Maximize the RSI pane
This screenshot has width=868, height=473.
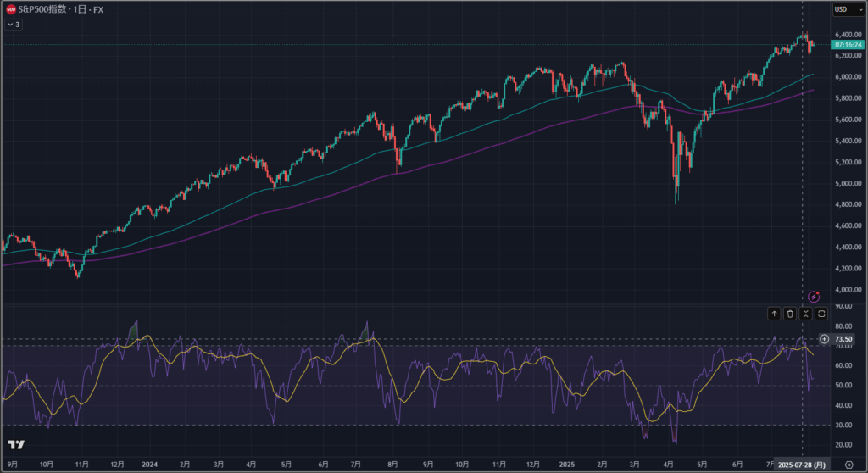pos(821,314)
